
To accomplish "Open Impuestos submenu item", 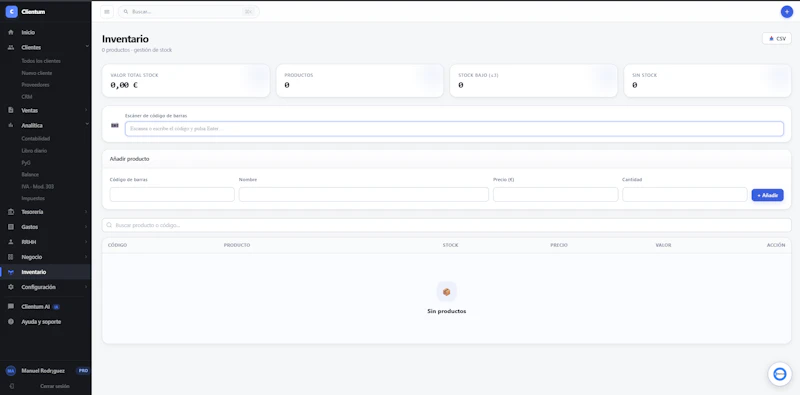I will [x=33, y=198].
